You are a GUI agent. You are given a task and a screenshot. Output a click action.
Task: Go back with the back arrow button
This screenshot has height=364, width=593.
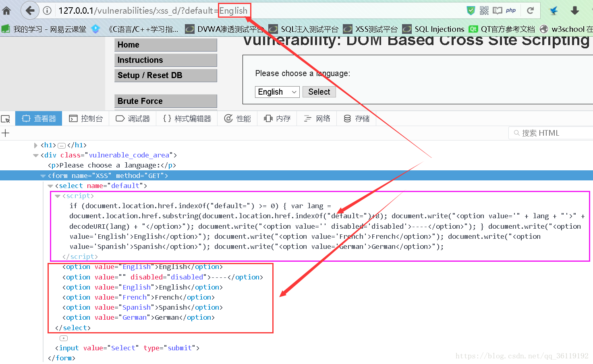click(x=30, y=10)
